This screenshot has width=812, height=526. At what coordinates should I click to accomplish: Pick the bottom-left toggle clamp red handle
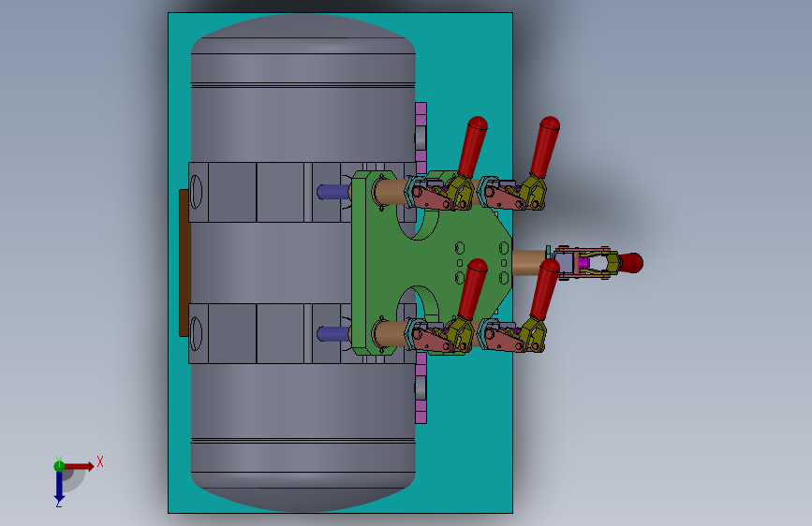coord(473,289)
